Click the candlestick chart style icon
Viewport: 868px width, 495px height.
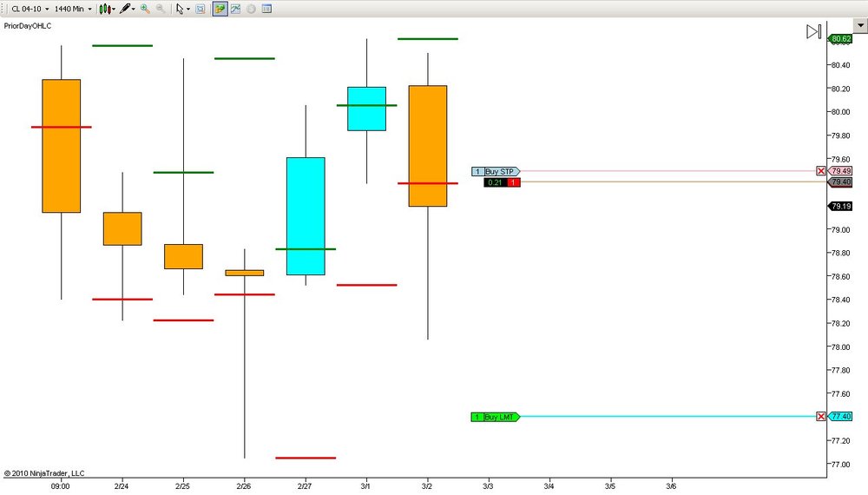click(x=105, y=9)
